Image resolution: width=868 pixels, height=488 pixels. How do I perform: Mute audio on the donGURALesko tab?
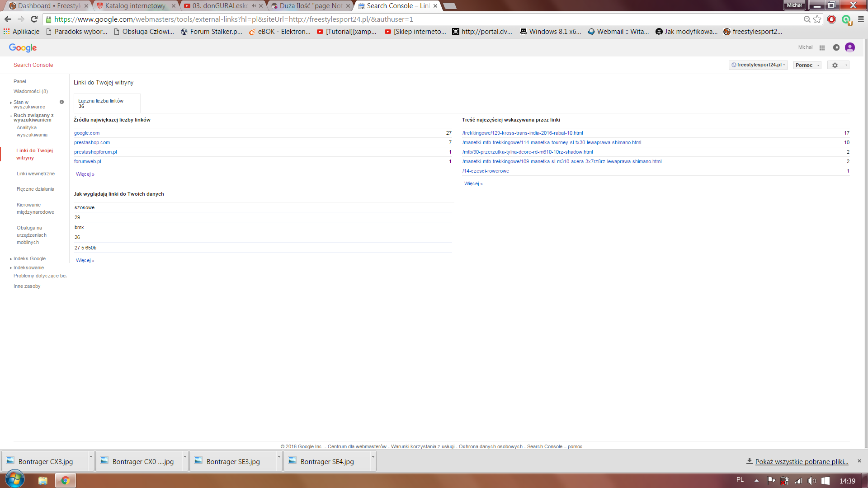(254, 6)
